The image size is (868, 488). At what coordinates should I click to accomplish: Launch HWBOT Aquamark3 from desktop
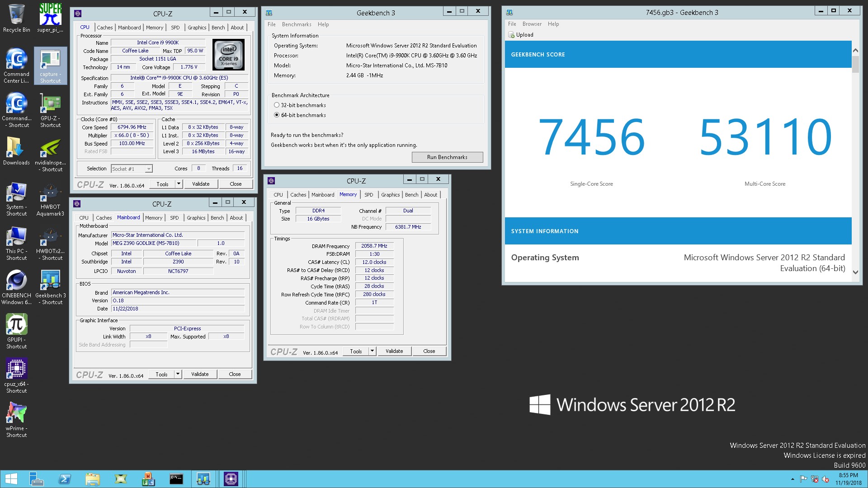(50, 199)
